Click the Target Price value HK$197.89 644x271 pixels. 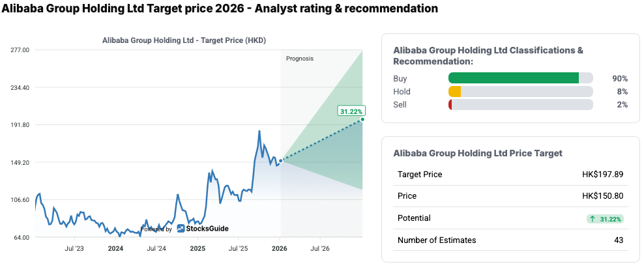coord(603,175)
